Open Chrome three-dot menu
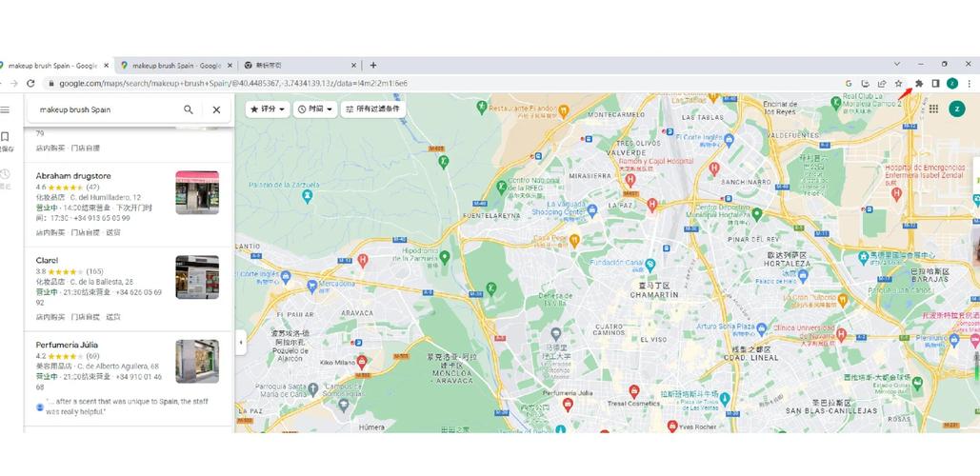 (x=970, y=83)
